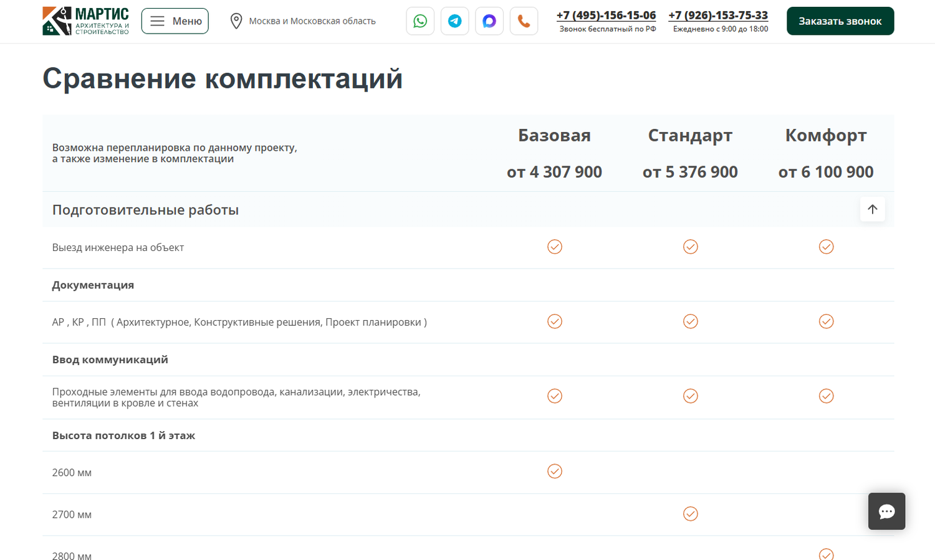
Task: Open Telegram chat icon
Action: [x=455, y=21]
